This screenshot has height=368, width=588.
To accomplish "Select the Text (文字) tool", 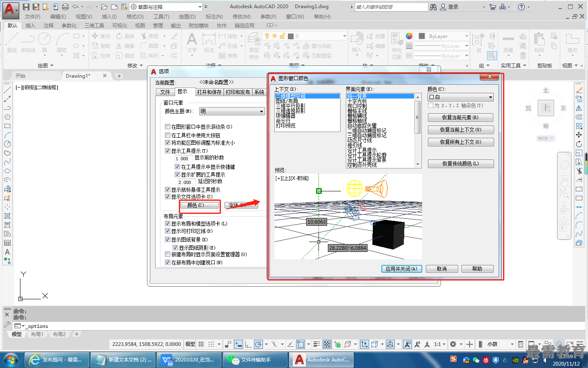I will [192, 43].
